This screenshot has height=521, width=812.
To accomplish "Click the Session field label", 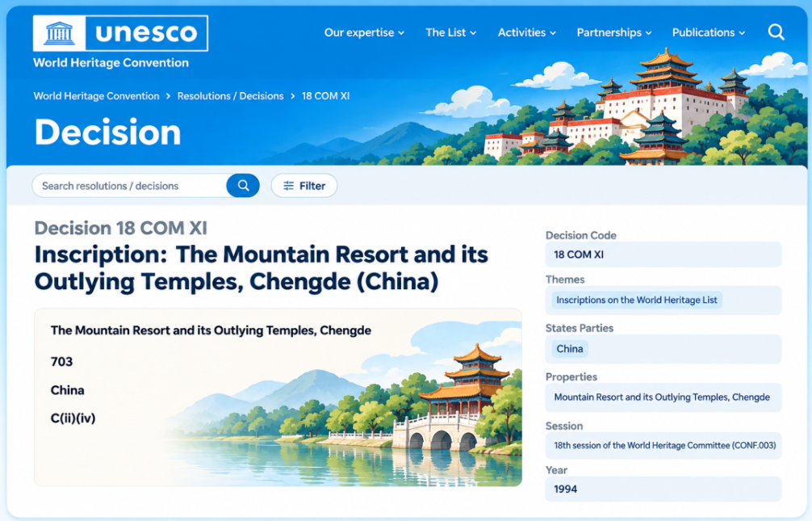I will [x=564, y=426].
